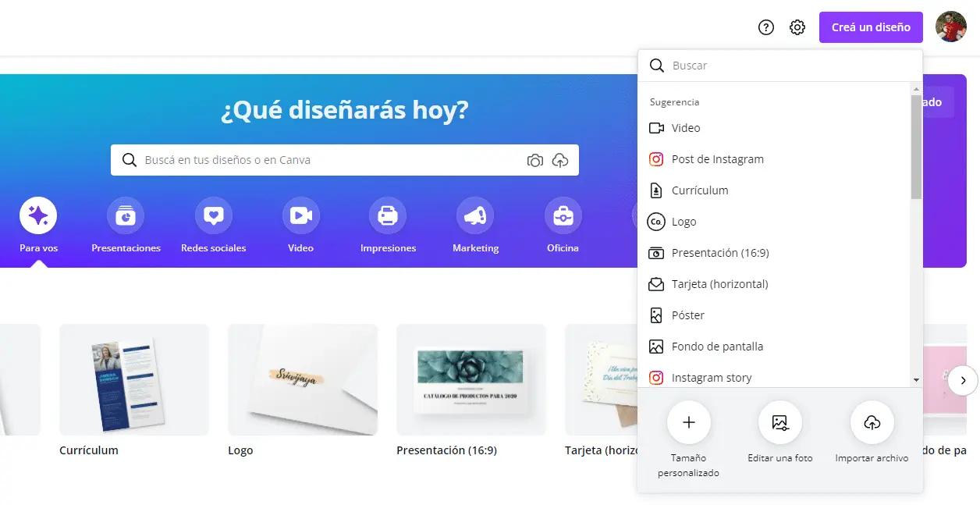Select the Impresiones printer icon

[388, 215]
